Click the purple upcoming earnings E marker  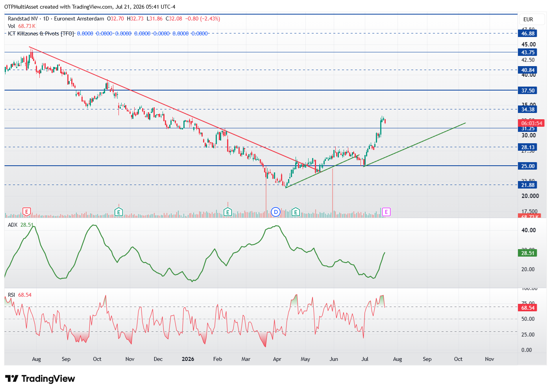pos(386,212)
